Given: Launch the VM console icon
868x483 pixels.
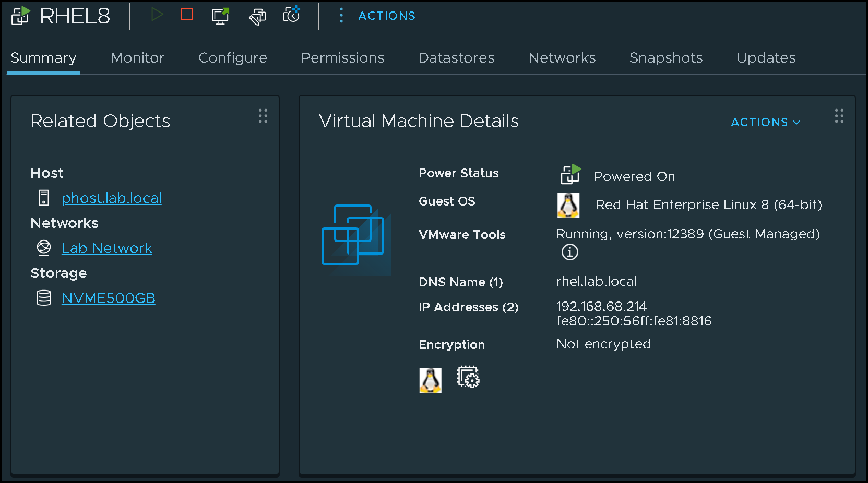Looking at the screenshot, I should click(221, 16).
